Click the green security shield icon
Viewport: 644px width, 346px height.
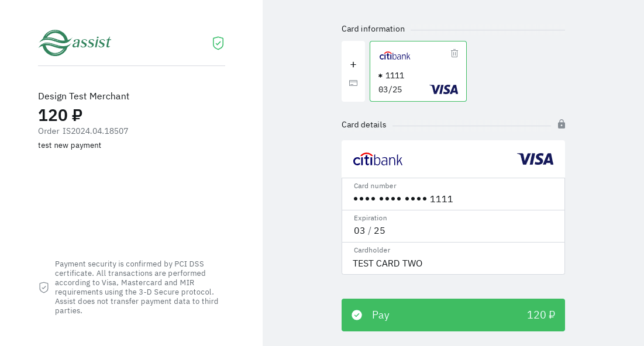point(218,43)
